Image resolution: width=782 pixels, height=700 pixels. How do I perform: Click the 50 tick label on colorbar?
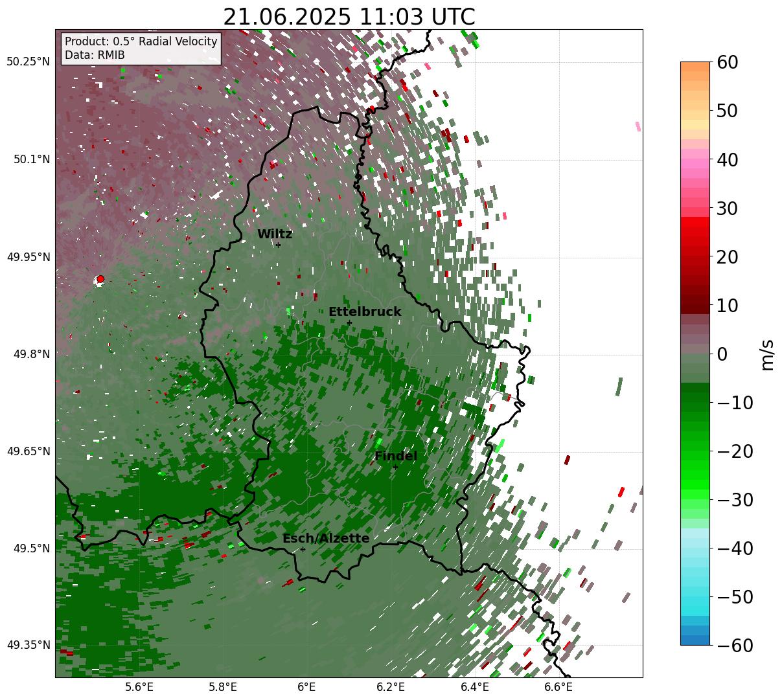tap(728, 111)
